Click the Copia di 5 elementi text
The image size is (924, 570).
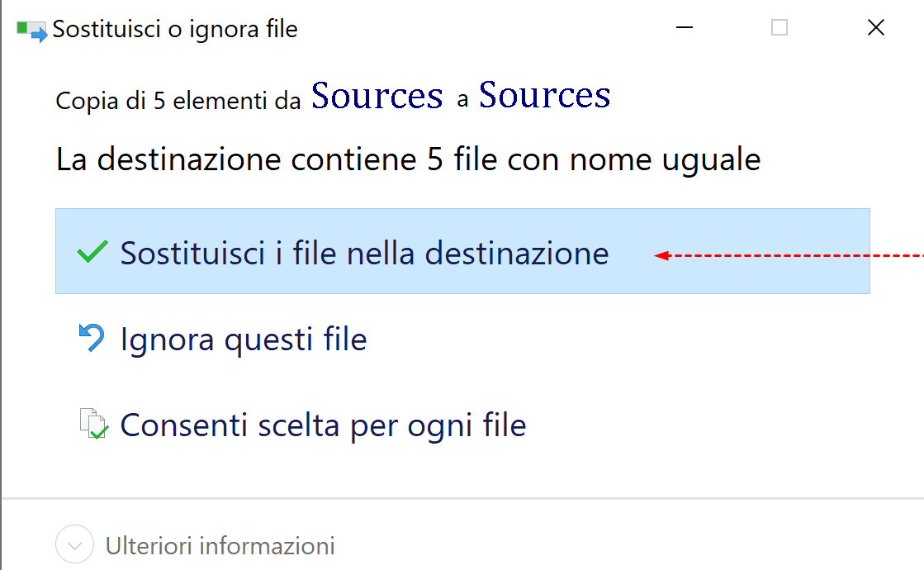(178, 101)
